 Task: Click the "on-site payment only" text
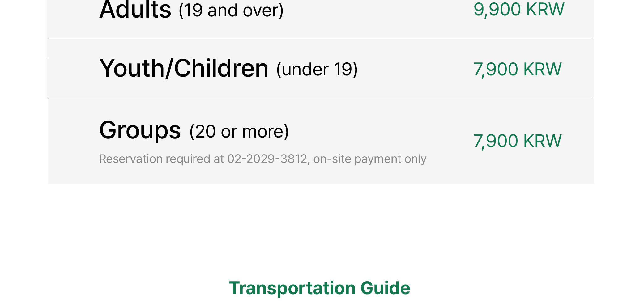370,159
